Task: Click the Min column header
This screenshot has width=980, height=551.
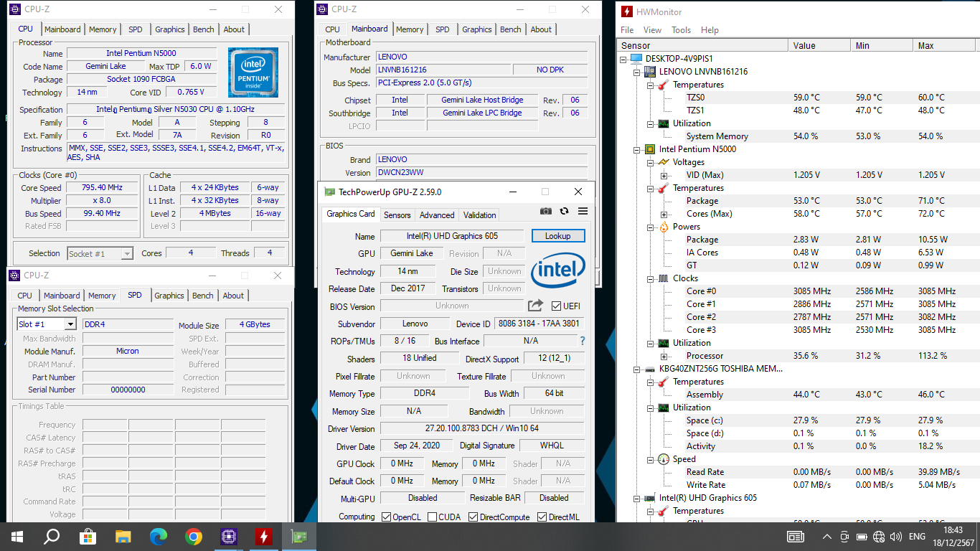Action: coord(882,45)
